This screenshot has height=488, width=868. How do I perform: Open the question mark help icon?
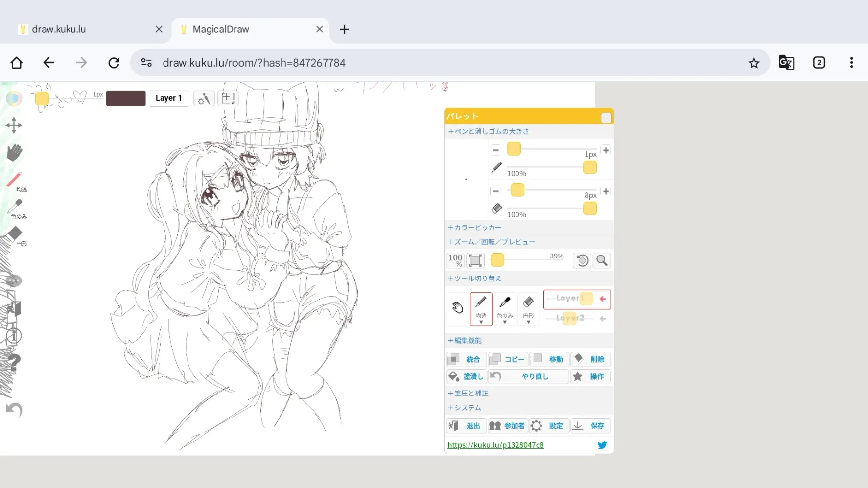click(13, 363)
